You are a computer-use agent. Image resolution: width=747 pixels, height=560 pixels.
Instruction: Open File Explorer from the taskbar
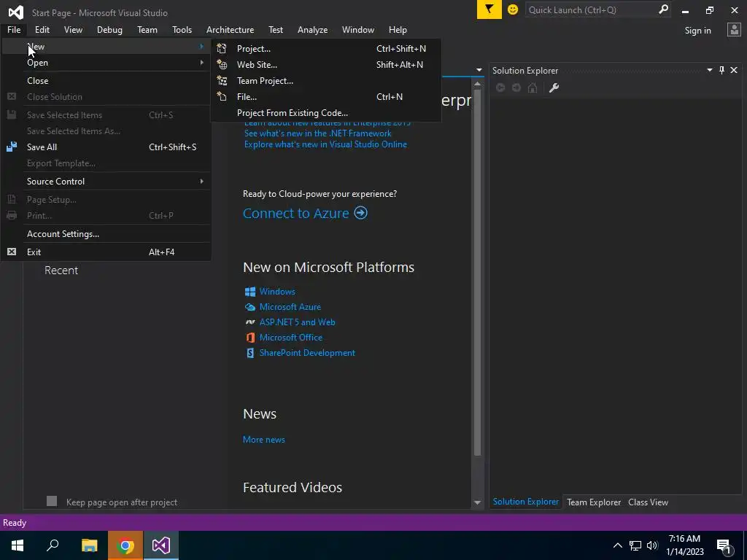pos(89,545)
